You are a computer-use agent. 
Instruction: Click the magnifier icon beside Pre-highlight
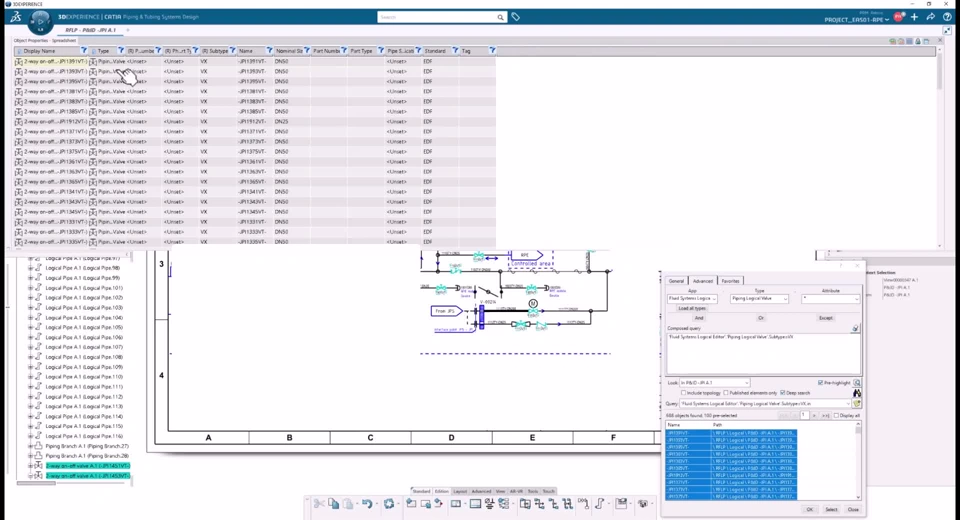857,383
